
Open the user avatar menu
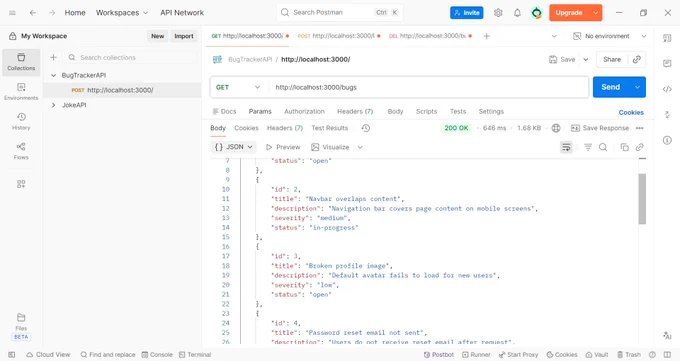(x=536, y=13)
